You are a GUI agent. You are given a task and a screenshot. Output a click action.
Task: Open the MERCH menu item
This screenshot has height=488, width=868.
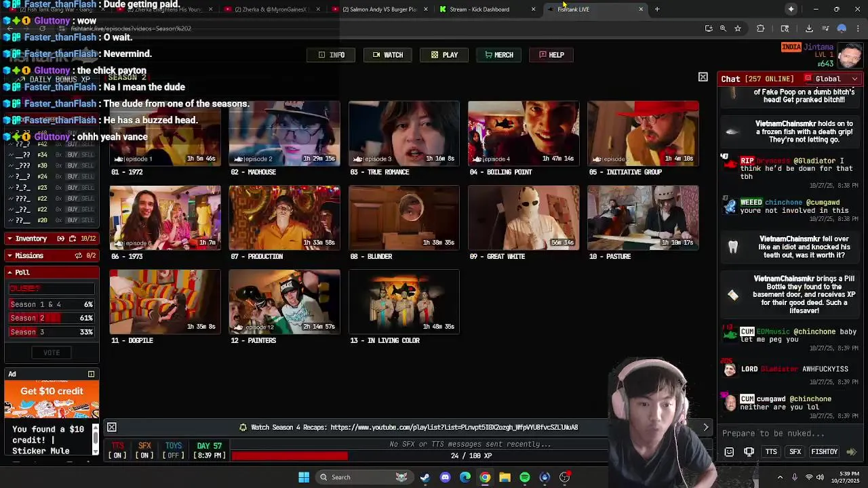pyautogui.click(x=499, y=55)
